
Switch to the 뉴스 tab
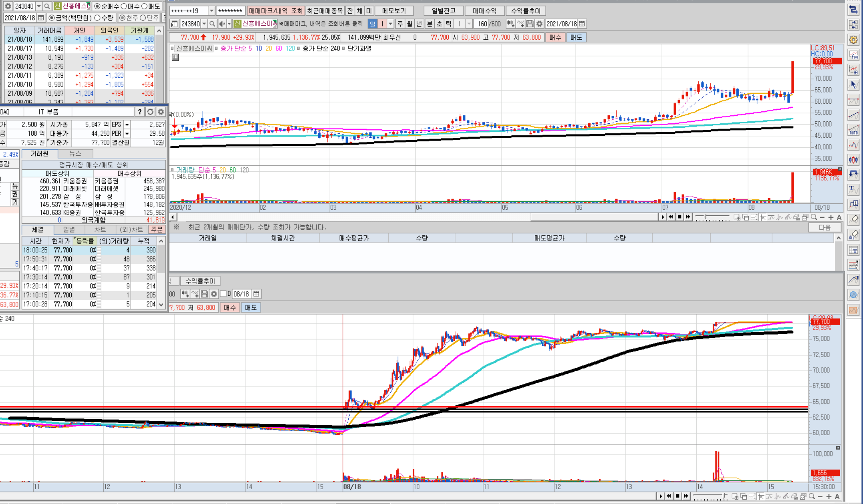[x=75, y=154]
